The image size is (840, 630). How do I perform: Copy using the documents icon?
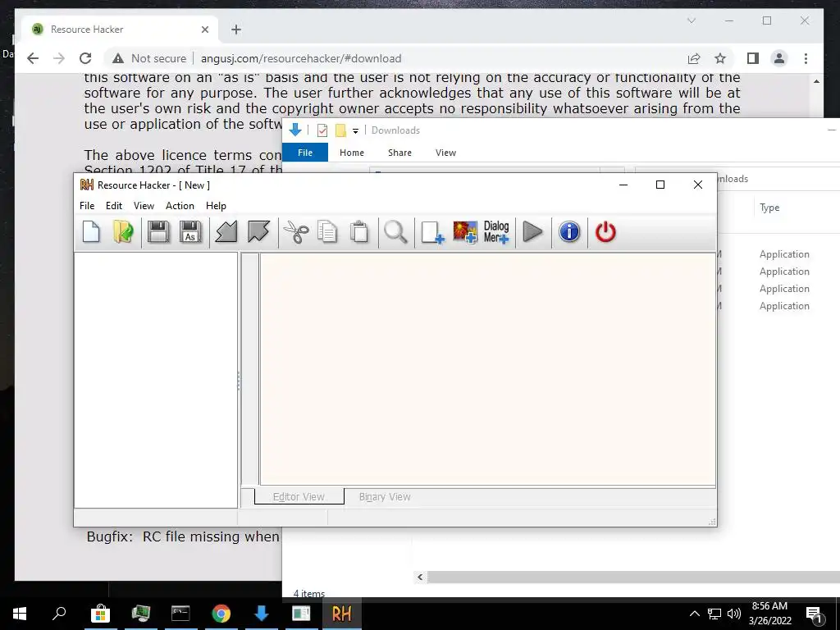(327, 232)
